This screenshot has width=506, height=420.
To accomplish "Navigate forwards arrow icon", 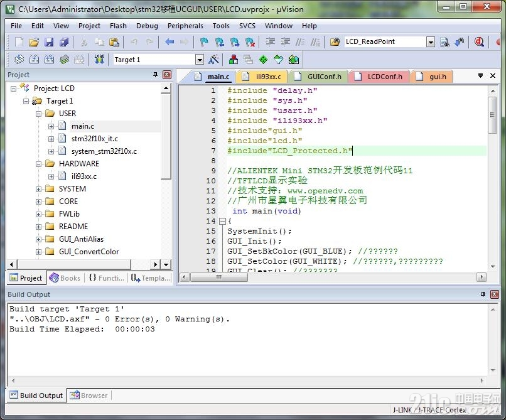I will pyautogui.click(x=184, y=41).
